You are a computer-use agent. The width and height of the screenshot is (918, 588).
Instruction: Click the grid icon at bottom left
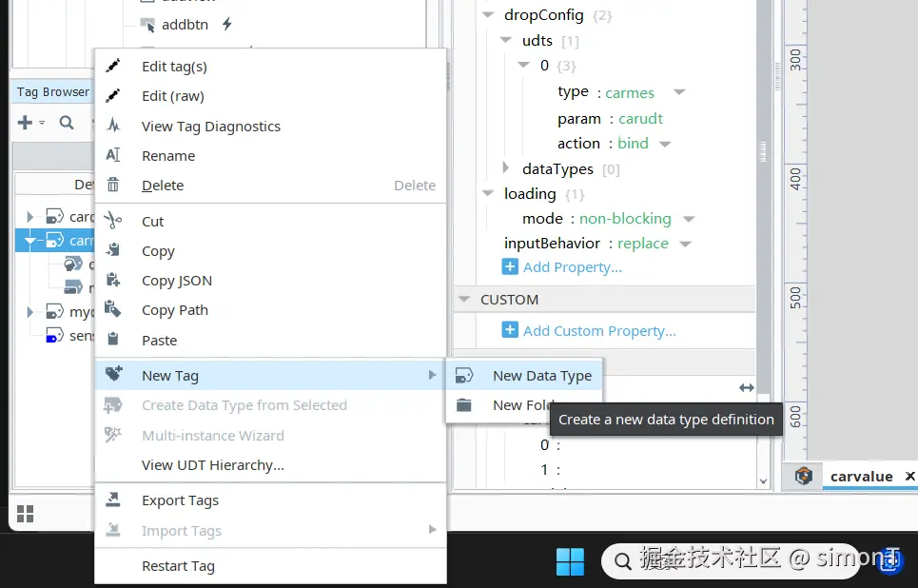point(26,514)
